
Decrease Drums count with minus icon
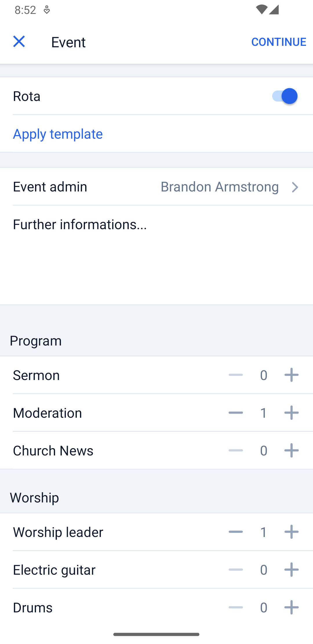236,607
